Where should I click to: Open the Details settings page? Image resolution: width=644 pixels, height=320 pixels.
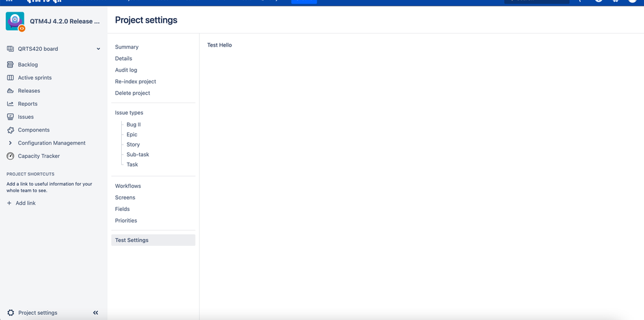(x=123, y=58)
